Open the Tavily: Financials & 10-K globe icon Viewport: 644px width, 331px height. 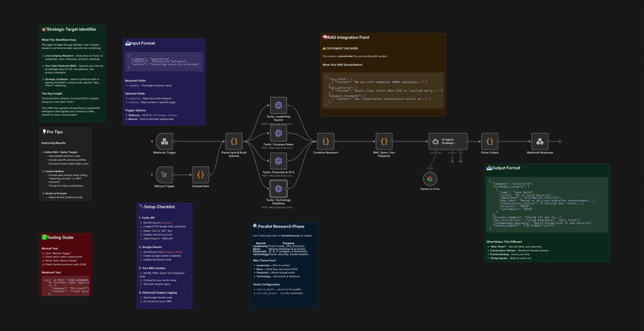278,161
